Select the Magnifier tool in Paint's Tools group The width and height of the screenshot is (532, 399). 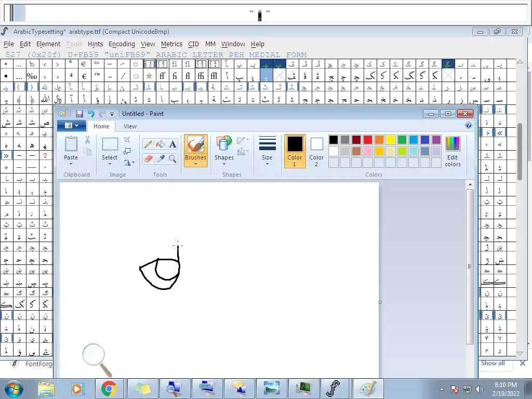(x=172, y=159)
